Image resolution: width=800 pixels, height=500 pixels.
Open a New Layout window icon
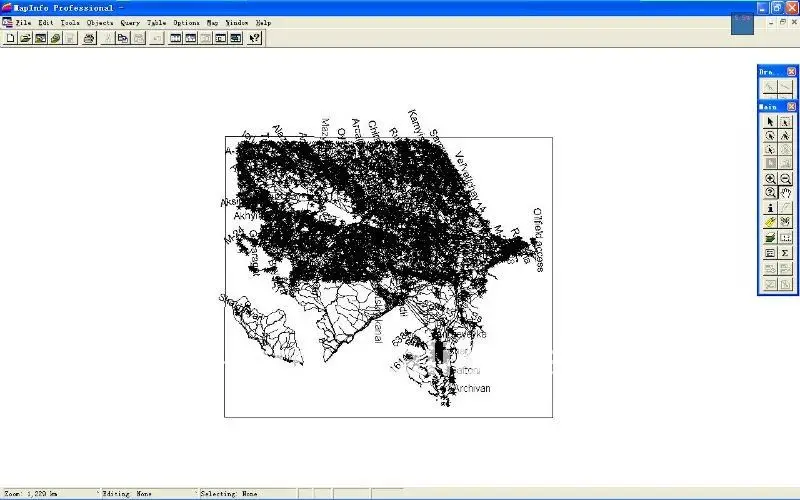(x=220, y=38)
